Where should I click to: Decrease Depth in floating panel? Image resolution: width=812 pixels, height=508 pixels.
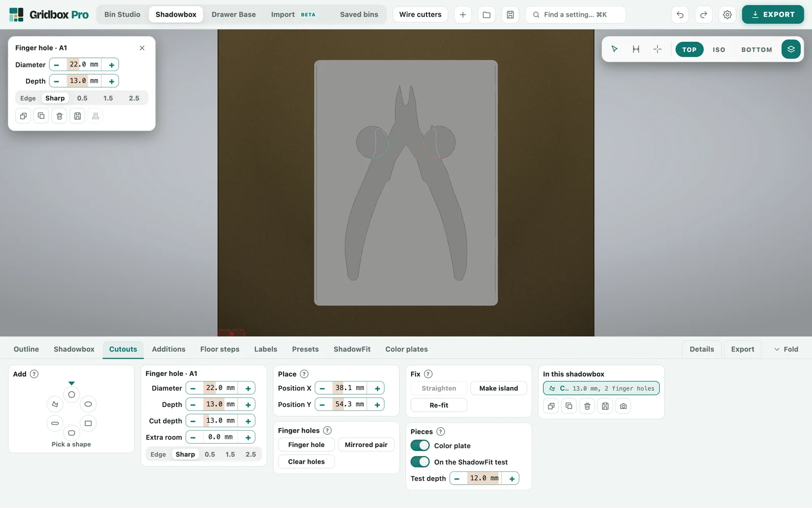tap(56, 81)
